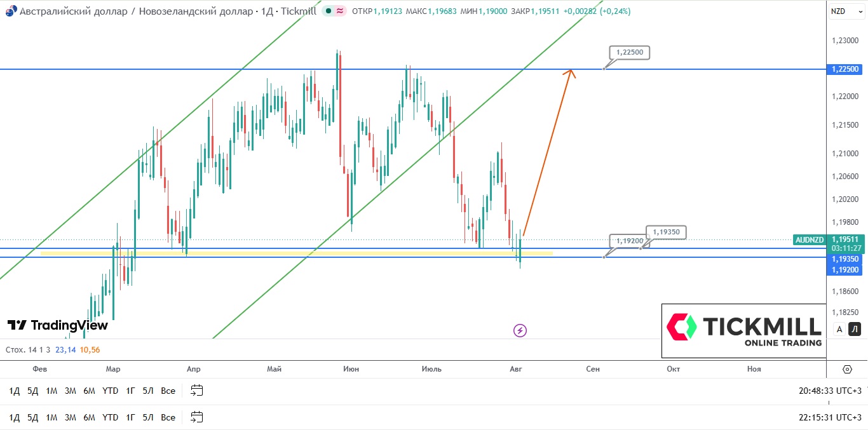The image size is (868, 430).
Task: Click the 1,23000 price axis value
Action: pos(845,41)
